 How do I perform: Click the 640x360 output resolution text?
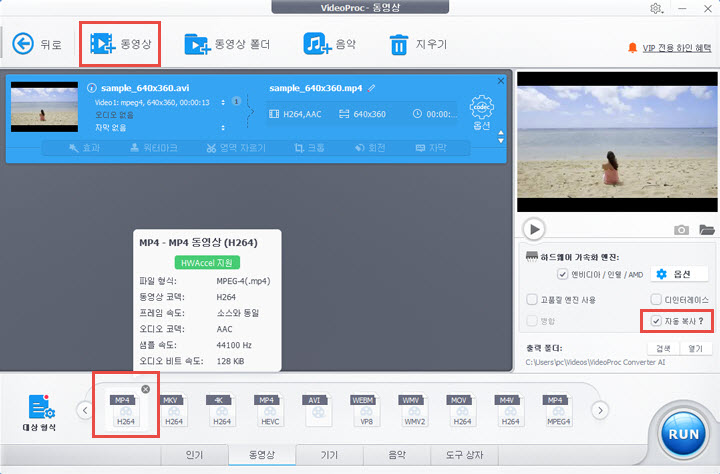click(369, 114)
